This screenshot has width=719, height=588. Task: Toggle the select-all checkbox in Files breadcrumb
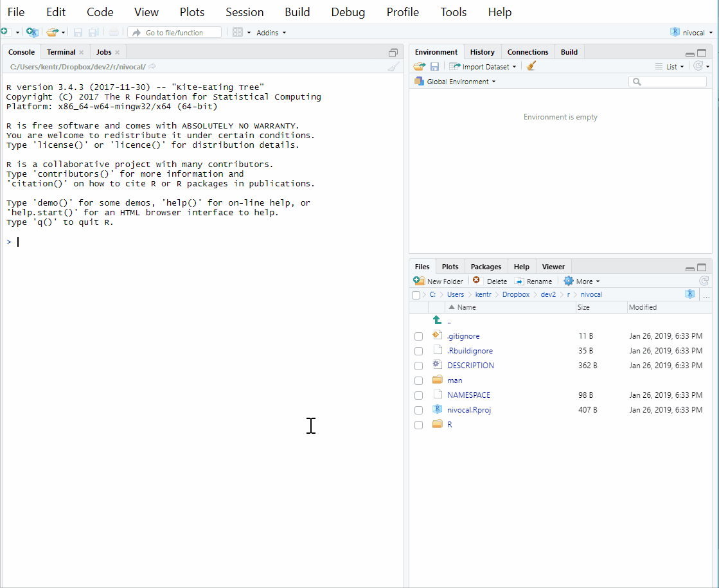coord(416,295)
